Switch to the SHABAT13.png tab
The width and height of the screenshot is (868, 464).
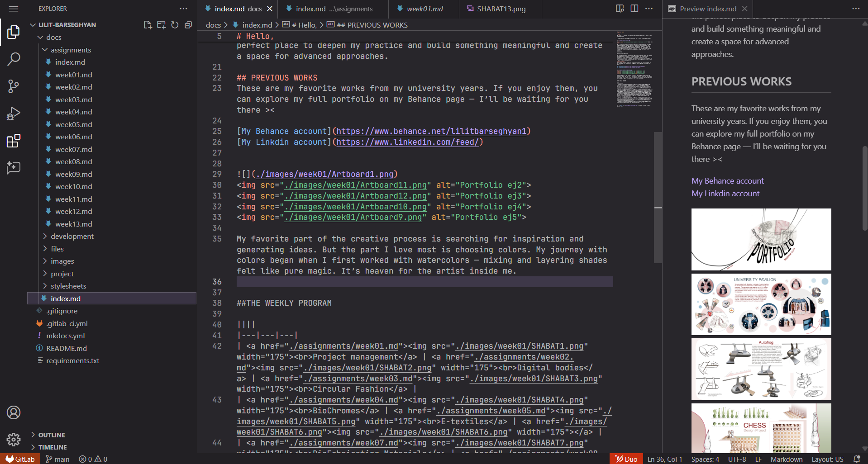coord(501,9)
